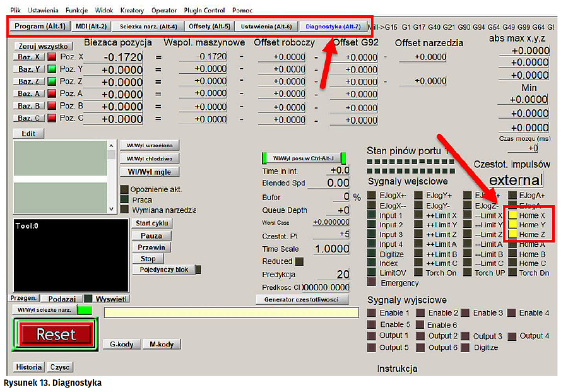Click the Torch On indicator LED
The width and height of the screenshot is (568, 392).
coord(418,273)
